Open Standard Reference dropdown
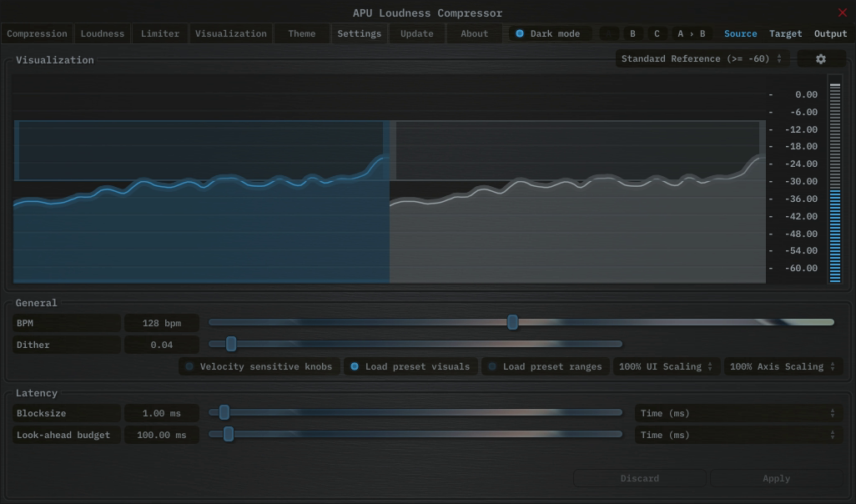This screenshot has width=856, height=504. click(x=702, y=59)
